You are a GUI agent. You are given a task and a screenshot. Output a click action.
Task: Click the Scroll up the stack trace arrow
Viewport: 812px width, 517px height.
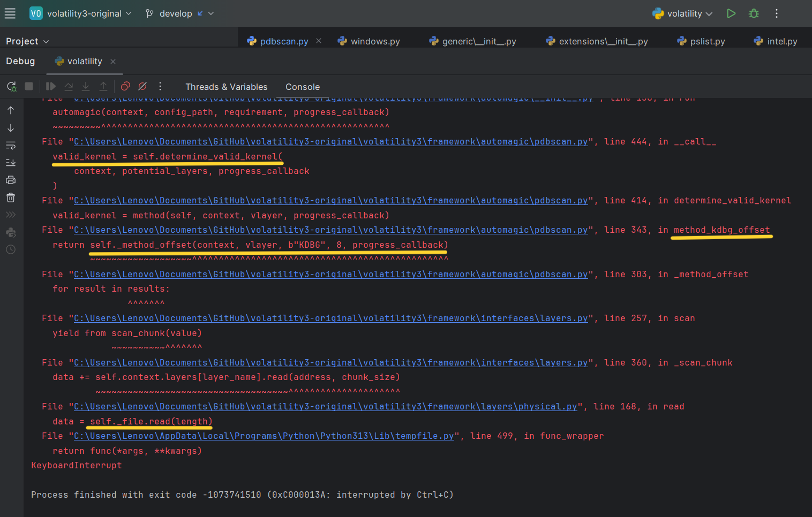(11, 110)
